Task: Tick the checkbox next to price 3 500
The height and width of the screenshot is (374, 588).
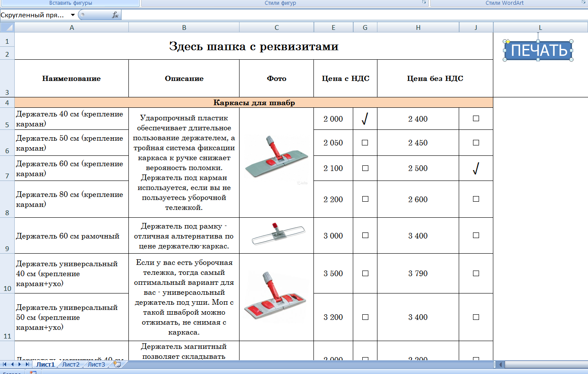Action: (365, 274)
